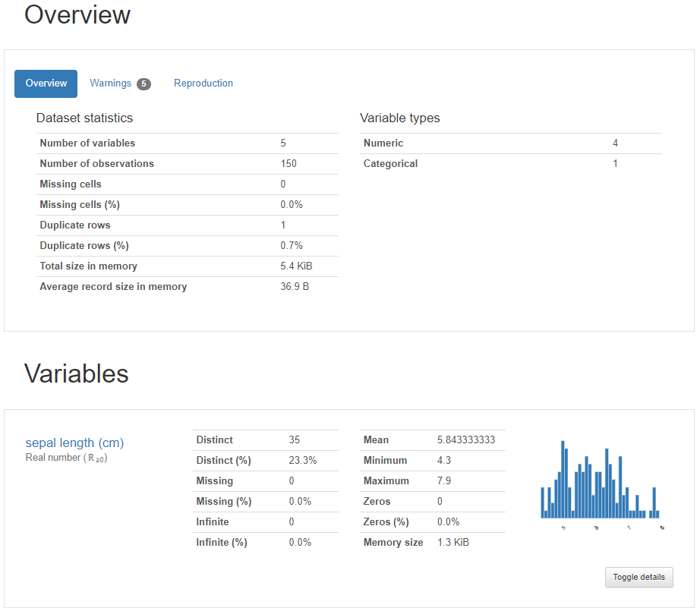The width and height of the screenshot is (700, 608).
Task: Click the Dataset statistics heading
Action: [84, 118]
